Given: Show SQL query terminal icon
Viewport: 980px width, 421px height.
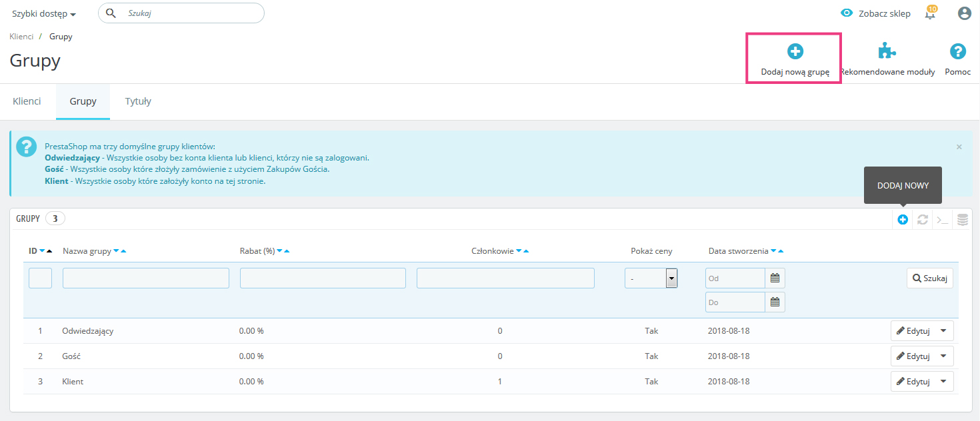Looking at the screenshot, I should tap(942, 219).
